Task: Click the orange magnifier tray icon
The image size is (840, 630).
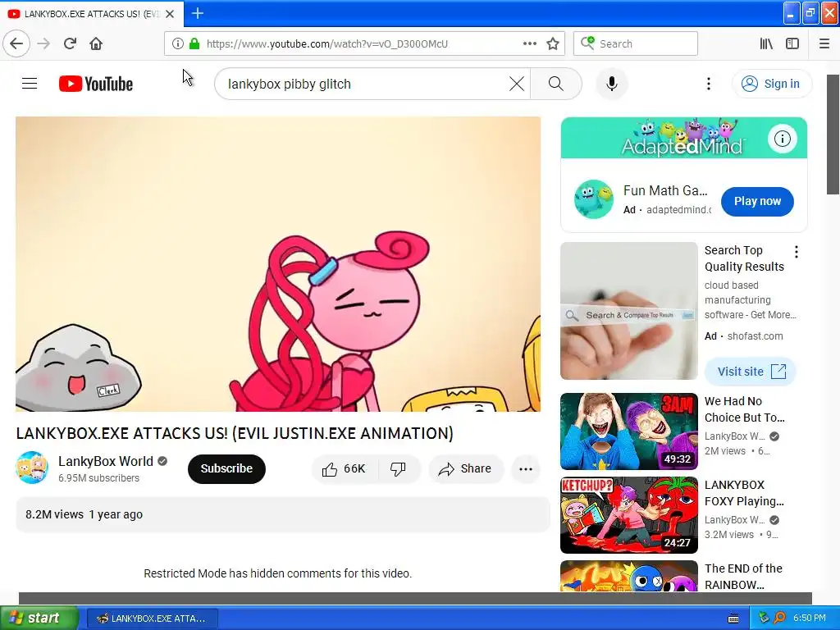Action: 780,618
